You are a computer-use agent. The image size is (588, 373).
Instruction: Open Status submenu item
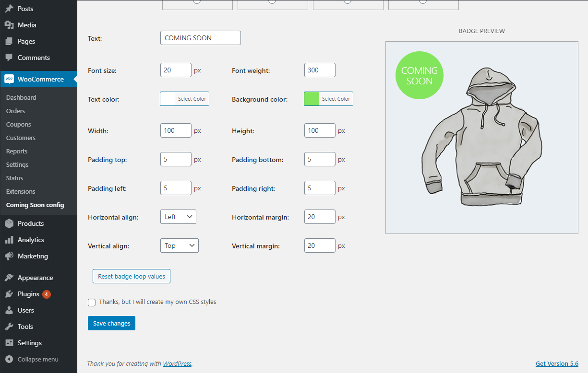coord(14,178)
